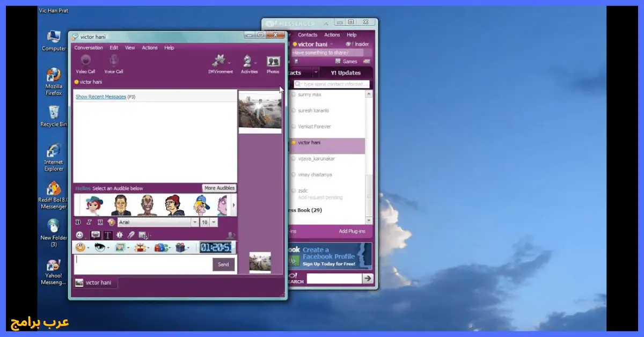The height and width of the screenshot is (337, 644).
Task: Click the orange smiley plug-in icon
Action: click(80, 247)
